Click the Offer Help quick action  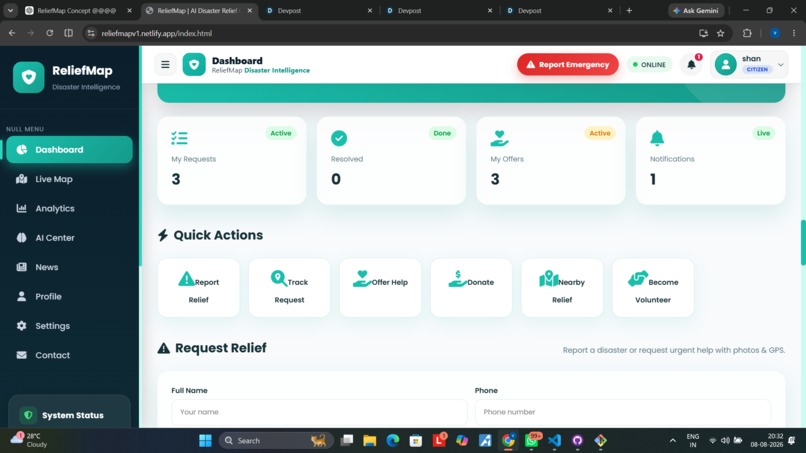pos(380,287)
